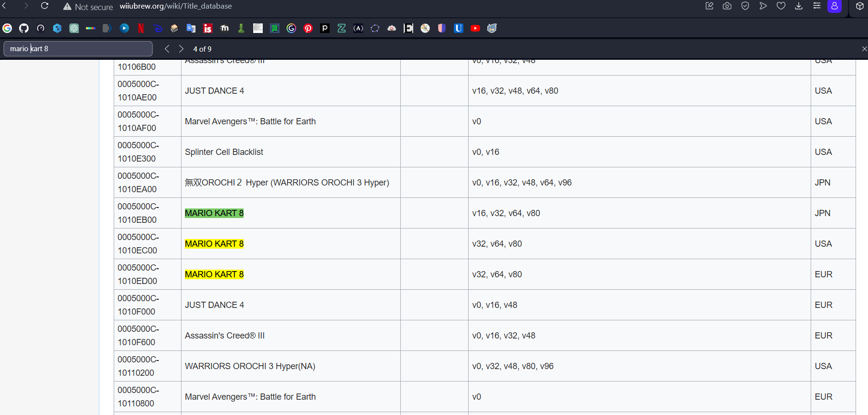The image size is (868, 415).
Task: Click title ID 0005000C-10110200
Action: 139,366
